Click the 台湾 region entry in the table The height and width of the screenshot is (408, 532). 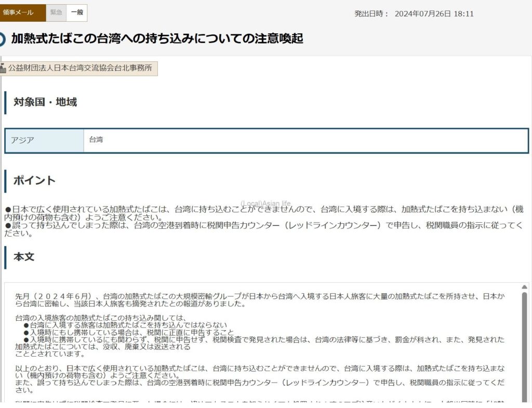click(x=96, y=140)
